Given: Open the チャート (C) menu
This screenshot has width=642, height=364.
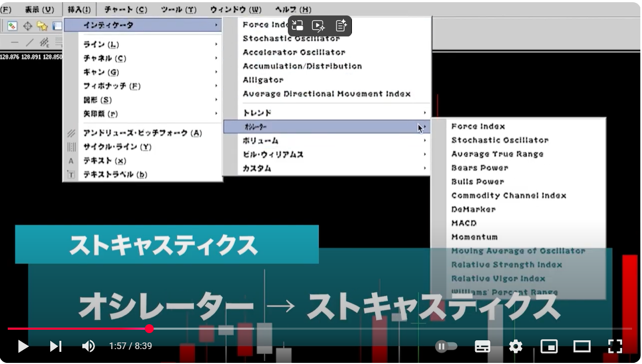Looking at the screenshot, I should tap(125, 9).
